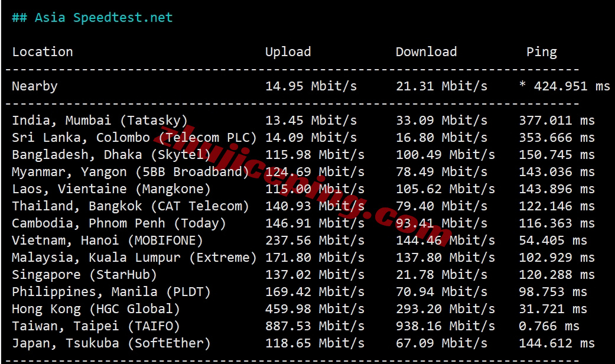This screenshot has height=364, width=615.
Task: Click Manila download value 70.94 Mbit/s
Action: 441,292
